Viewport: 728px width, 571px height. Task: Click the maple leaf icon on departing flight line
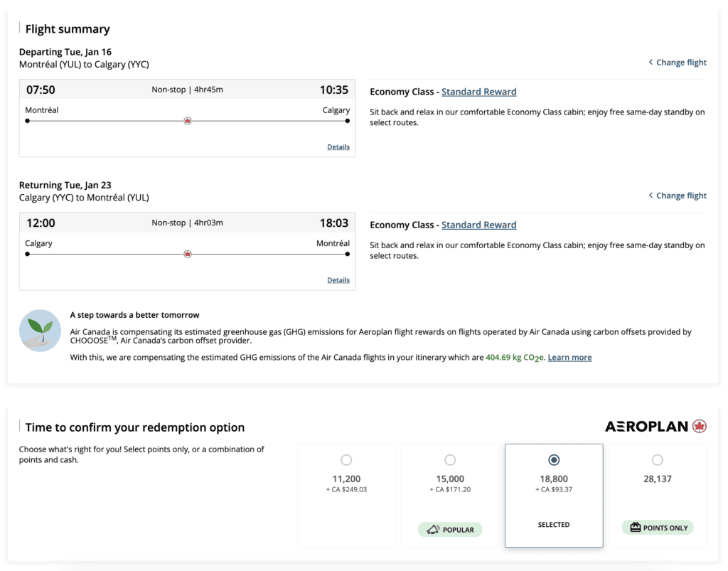click(188, 121)
